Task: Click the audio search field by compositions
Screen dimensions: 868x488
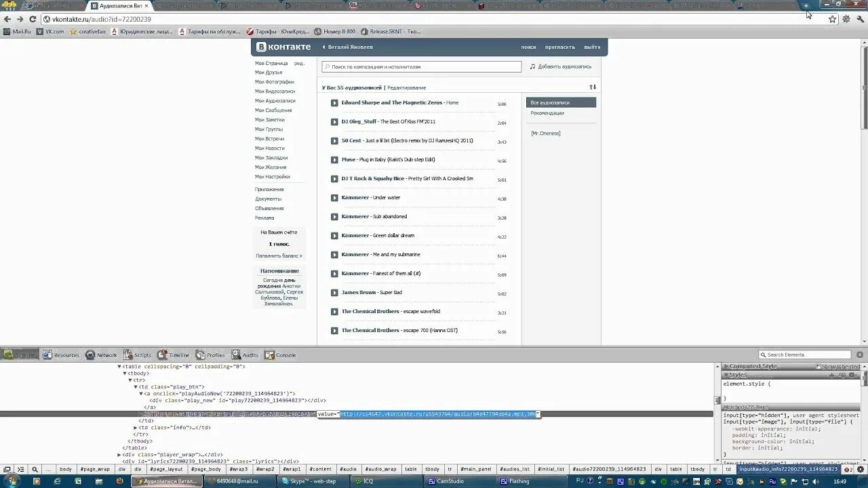Action: (421, 67)
